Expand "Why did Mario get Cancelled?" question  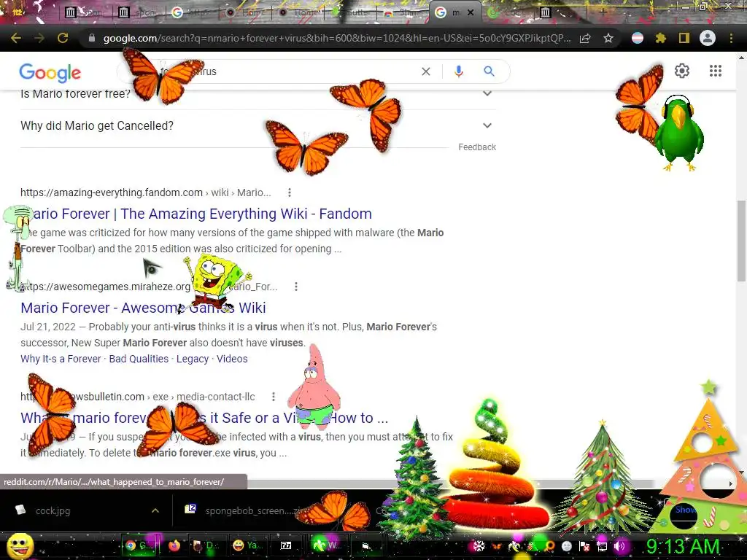click(258, 125)
